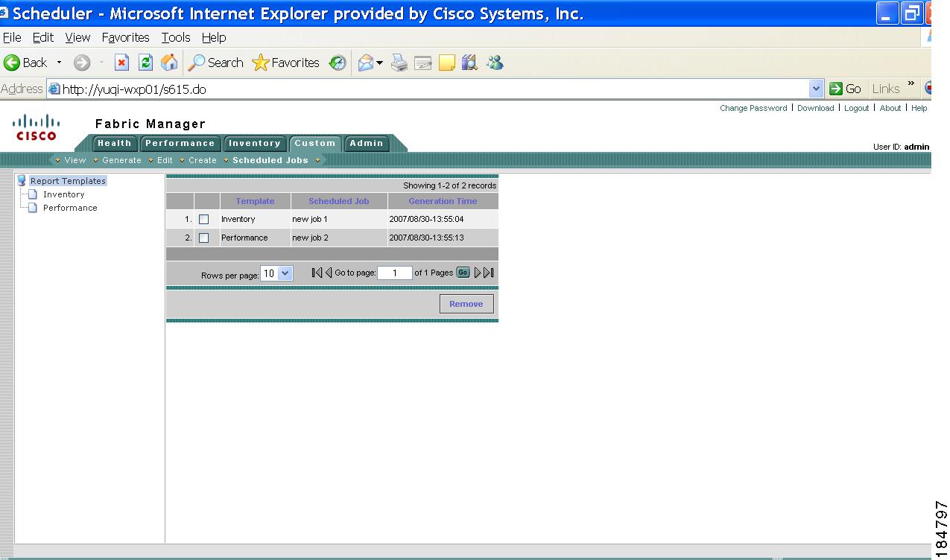The height and width of the screenshot is (560, 950).
Task: Open the Favorites menu
Action: [125, 37]
